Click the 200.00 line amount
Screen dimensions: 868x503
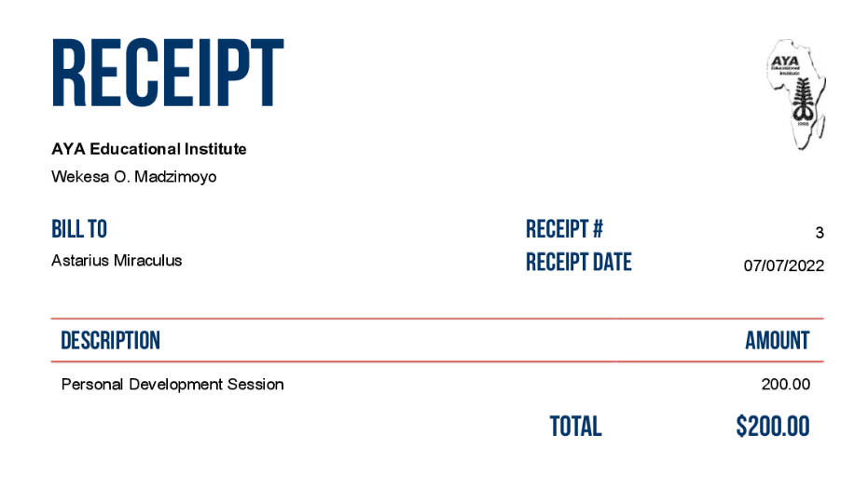786,384
